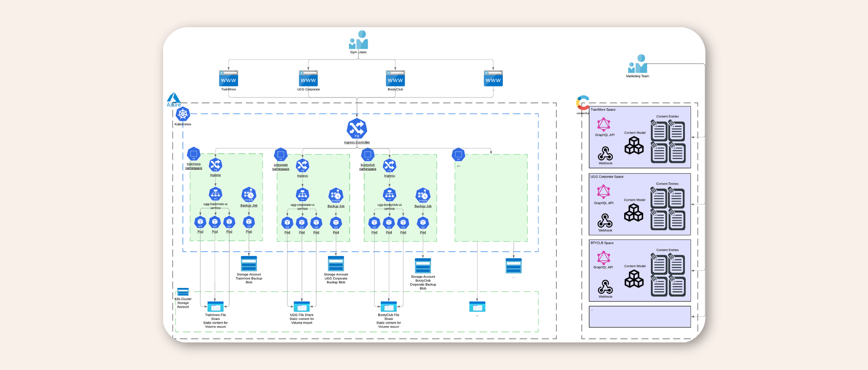
Task: Click the BootyClub WWW website icon
Action: [x=395, y=78]
